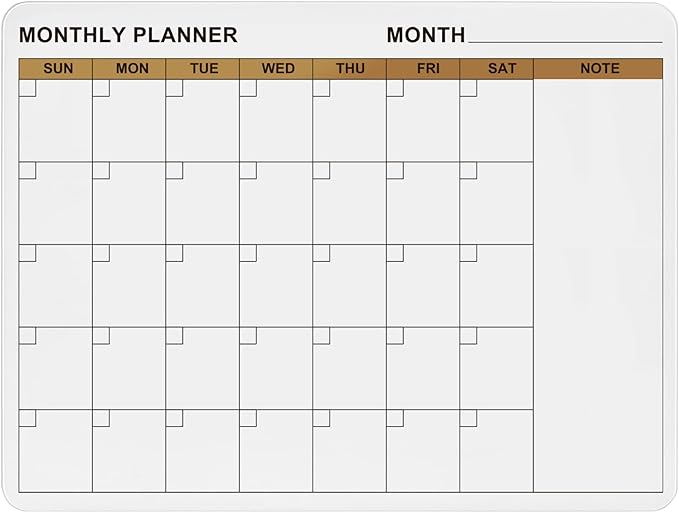Select the WED column header
Image resolution: width=679 pixels, height=513 pixels.
tap(276, 68)
